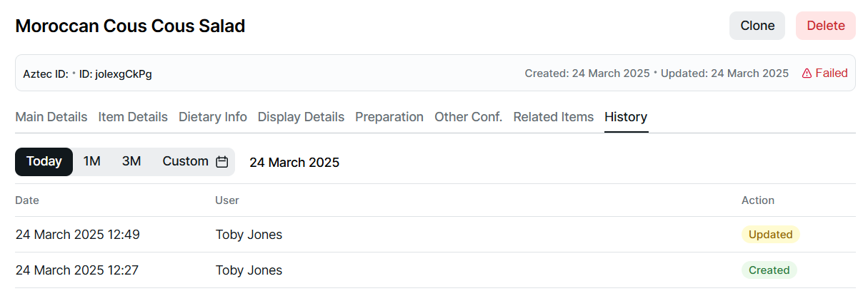The height and width of the screenshot is (301, 868).
Task: View the Related Items tab
Action: coord(553,117)
